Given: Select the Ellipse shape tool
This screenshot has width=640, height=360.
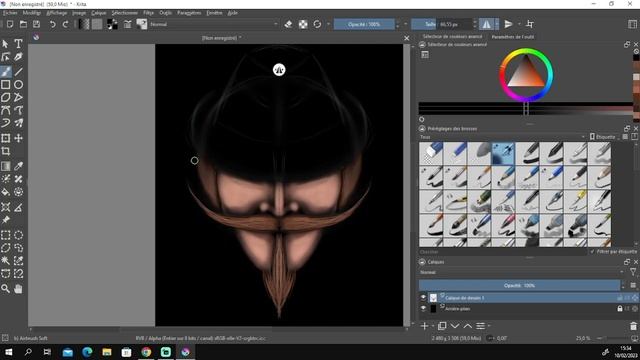Looking at the screenshot, I should 18,84.
